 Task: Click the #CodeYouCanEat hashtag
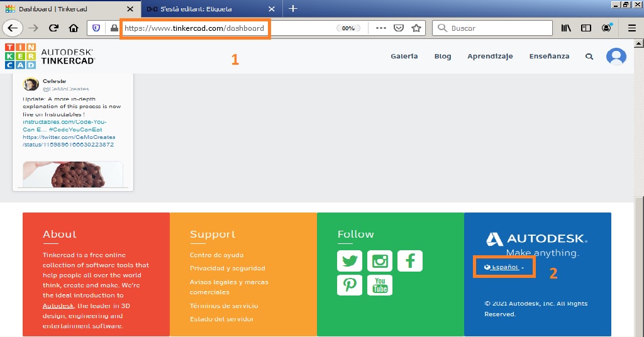coord(75,130)
